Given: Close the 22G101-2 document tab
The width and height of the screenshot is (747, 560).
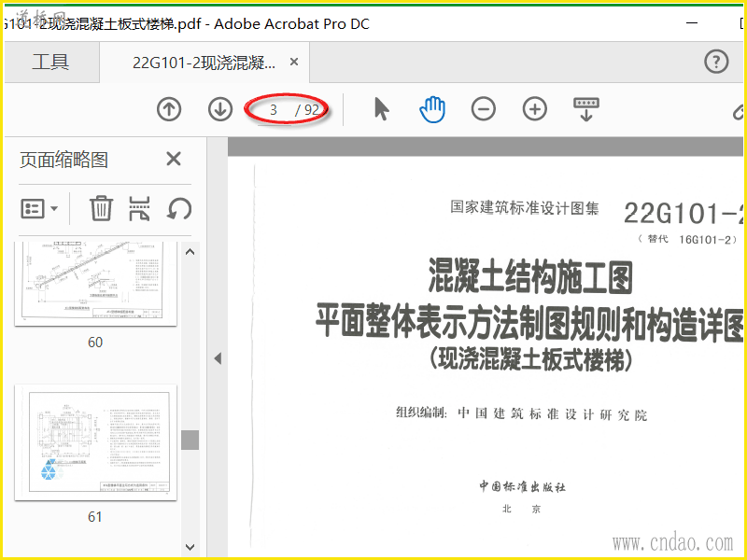Looking at the screenshot, I should (x=294, y=62).
